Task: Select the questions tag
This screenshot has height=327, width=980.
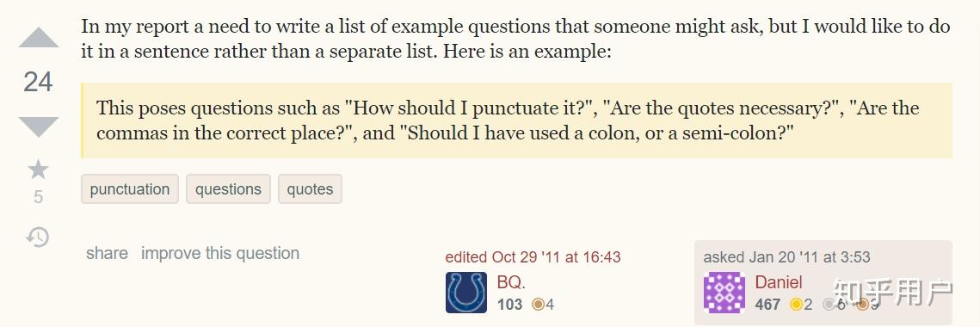Action: click(228, 188)
